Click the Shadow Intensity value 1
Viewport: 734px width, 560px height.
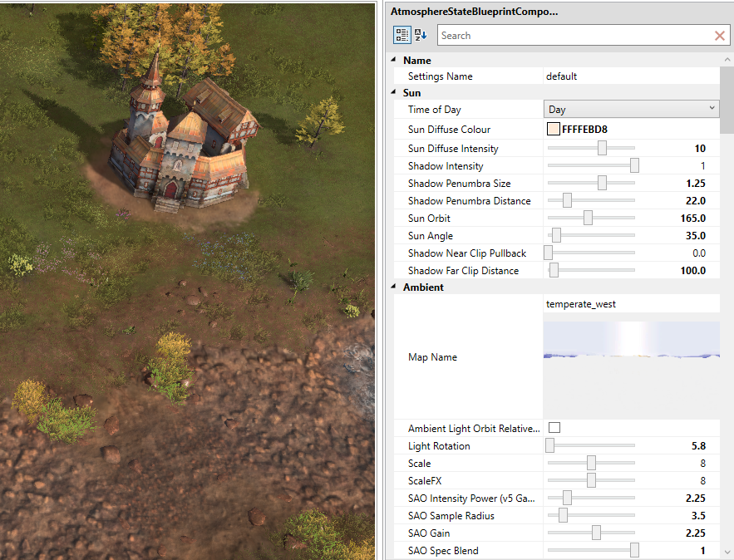(702, 165)
